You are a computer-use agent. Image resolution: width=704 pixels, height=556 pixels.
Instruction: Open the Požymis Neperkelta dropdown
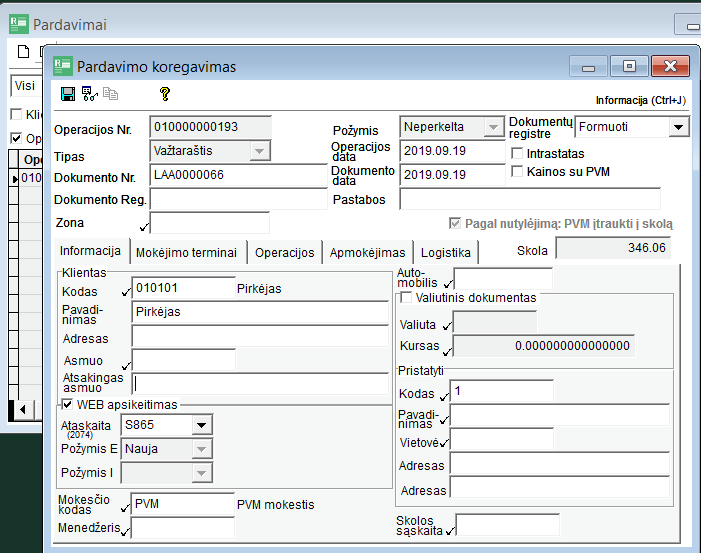point(493,127)
